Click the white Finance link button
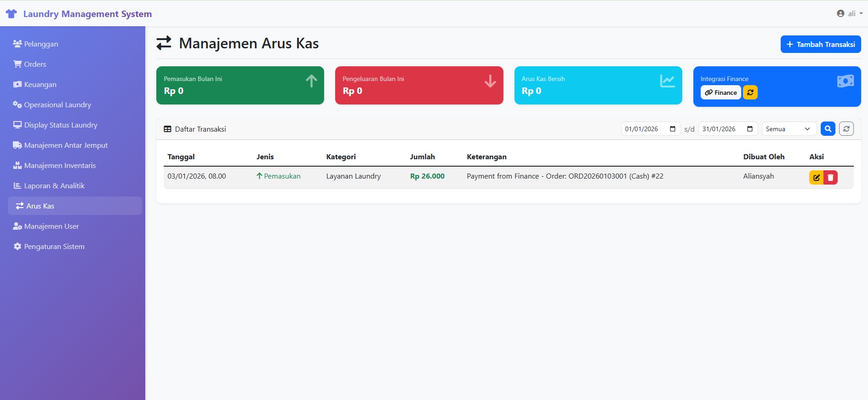The image size is (868, 400). click(720, 93)
